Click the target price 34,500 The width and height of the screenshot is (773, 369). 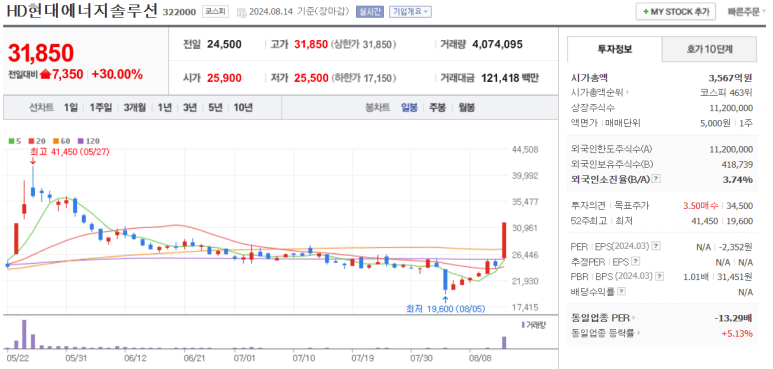[740, 206]
